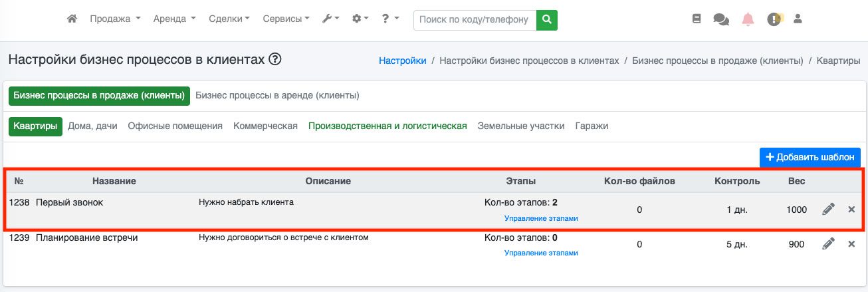
Task: Open the book documentation icon
Action: click(x=697, y=19)
